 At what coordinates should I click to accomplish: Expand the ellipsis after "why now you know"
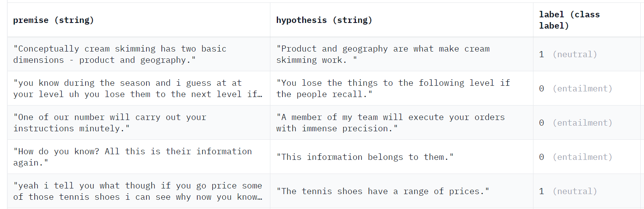[x=260, y=197]
